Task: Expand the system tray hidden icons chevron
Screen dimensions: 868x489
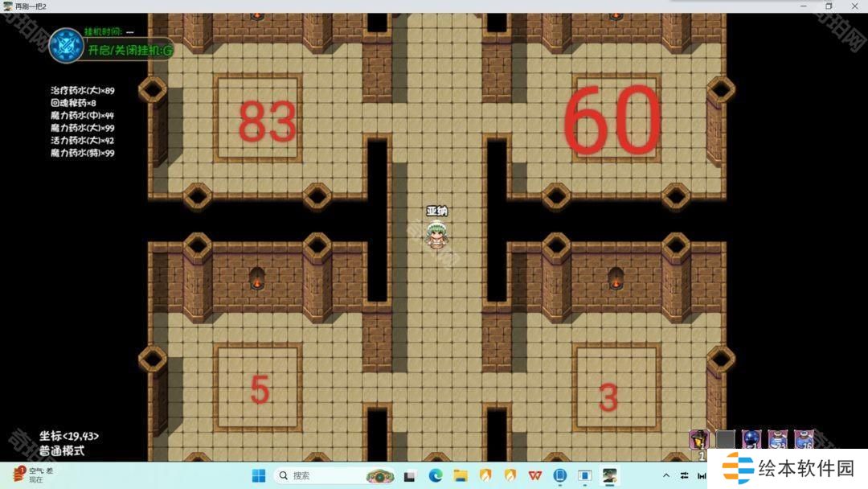Action: [666, 475]
